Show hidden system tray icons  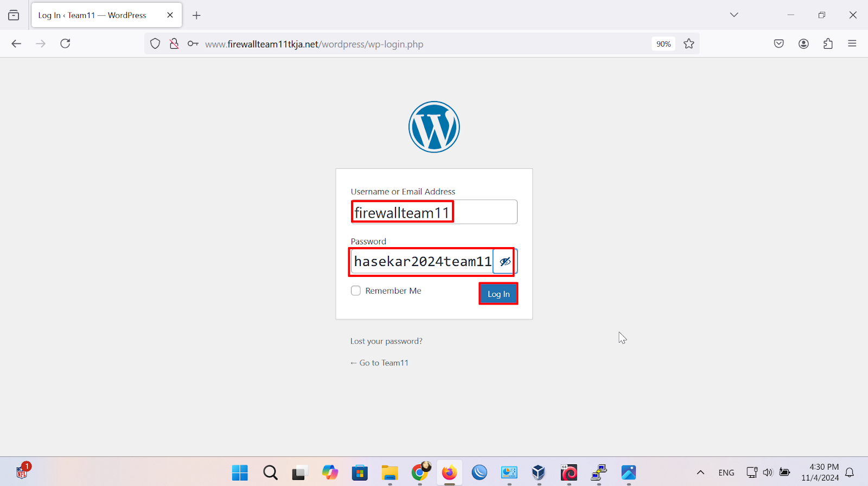[x=700, y=472]
